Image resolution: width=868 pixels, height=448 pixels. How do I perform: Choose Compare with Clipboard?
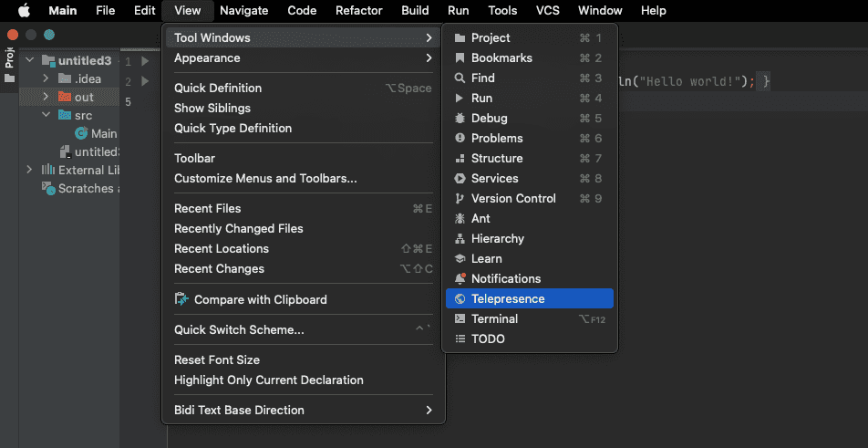(304, 299)
